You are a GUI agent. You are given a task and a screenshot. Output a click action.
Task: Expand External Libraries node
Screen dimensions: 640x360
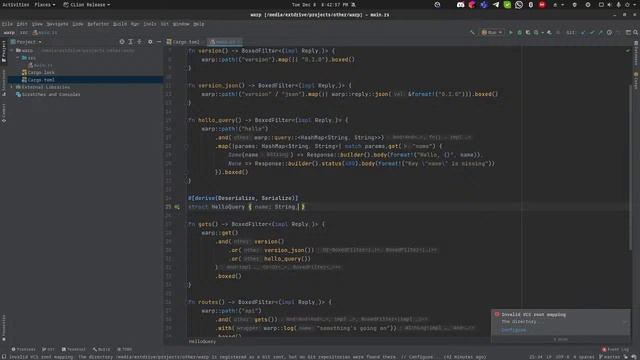(12, 87)
